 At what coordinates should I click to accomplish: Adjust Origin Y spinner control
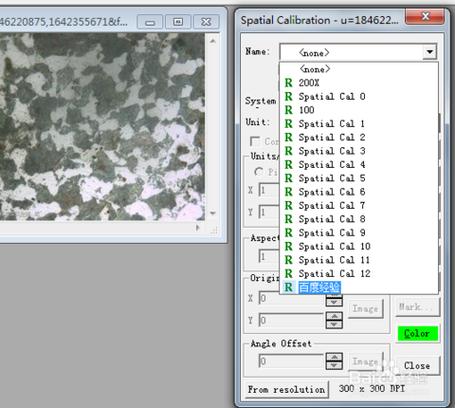point(334,320)
